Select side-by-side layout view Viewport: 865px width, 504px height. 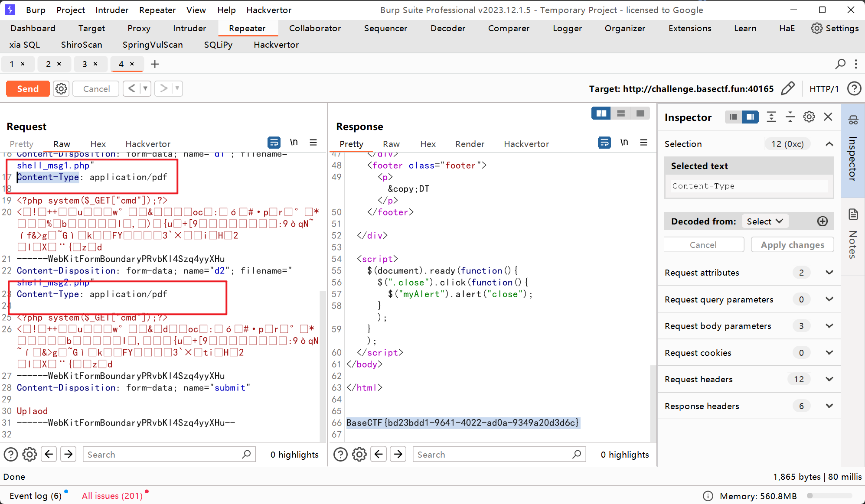[x=601, y=113]
